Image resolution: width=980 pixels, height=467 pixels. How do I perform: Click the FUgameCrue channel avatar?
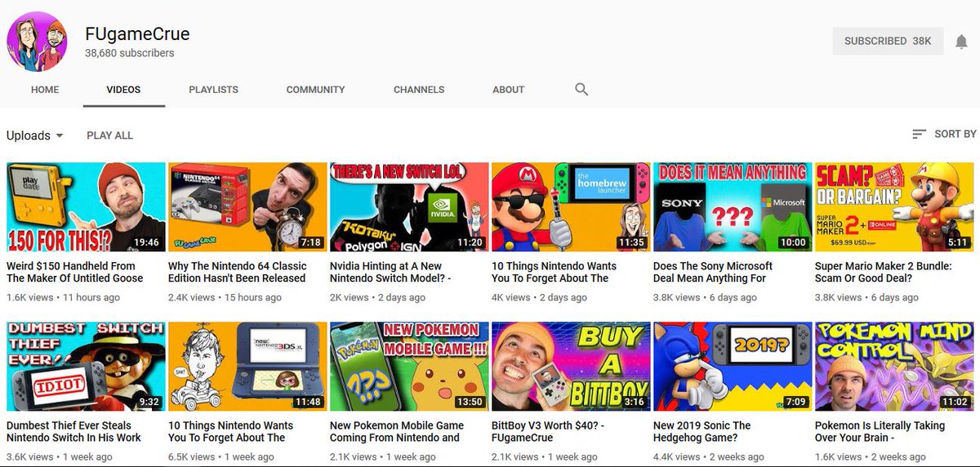coord(38,42)
